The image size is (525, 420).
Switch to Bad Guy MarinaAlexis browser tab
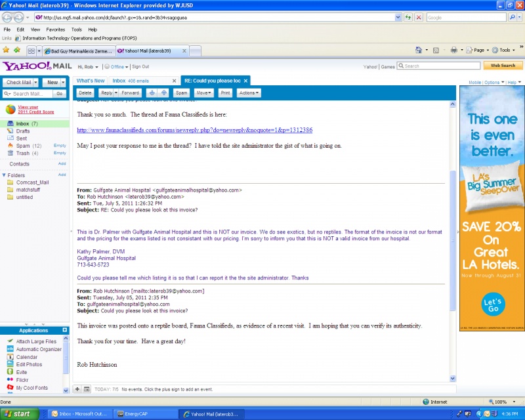(79, 51)
